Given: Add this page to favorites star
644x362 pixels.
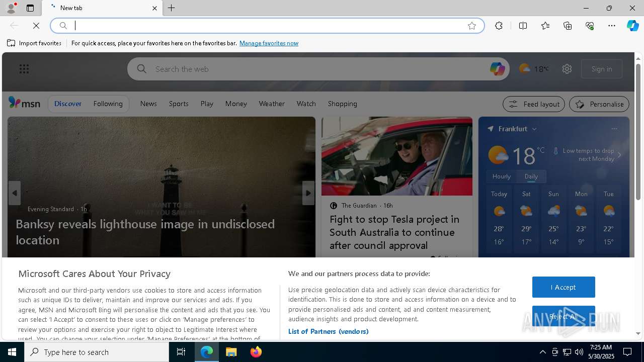Looking at the screenshot, I should point(472,26).
